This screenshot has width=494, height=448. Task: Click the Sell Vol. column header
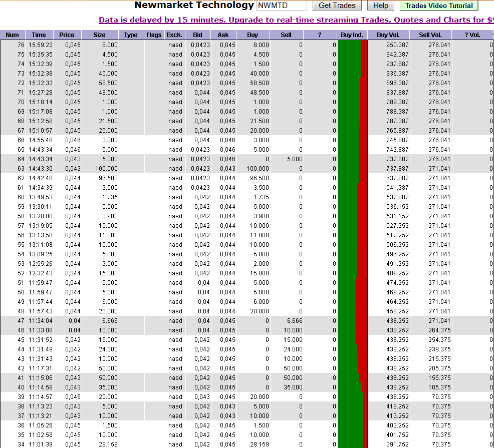coord(430,35)
